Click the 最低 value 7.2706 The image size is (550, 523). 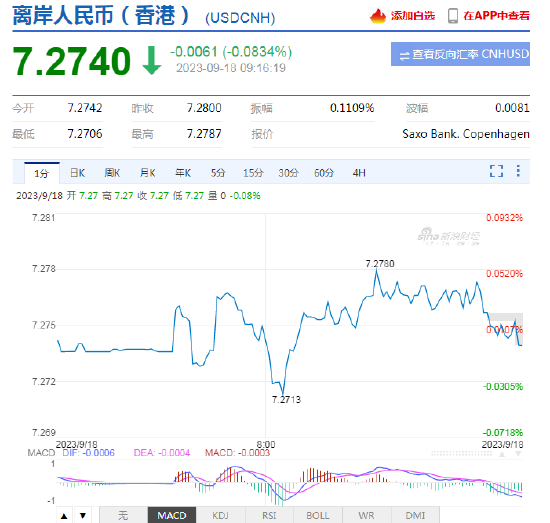85,134
